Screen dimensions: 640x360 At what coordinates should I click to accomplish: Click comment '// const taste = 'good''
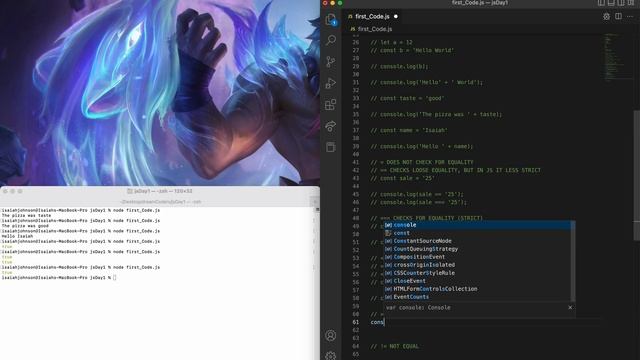tap(407, 98)
